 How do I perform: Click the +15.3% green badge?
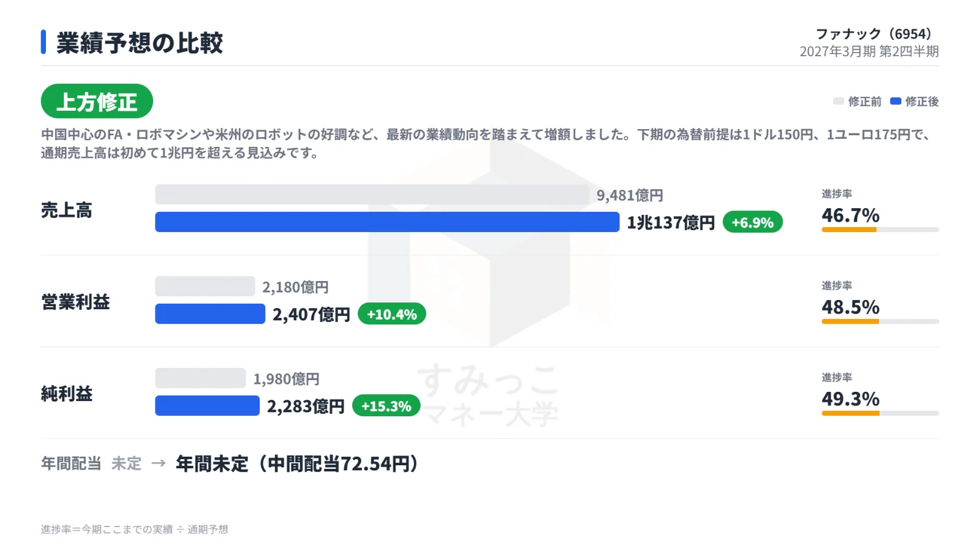386,406
